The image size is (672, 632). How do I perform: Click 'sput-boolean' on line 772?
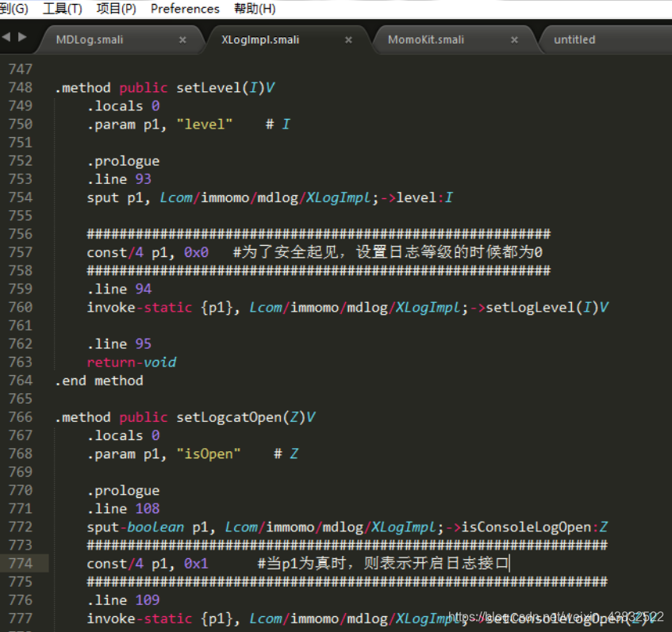pyautogui.click(x=136, y=527)
